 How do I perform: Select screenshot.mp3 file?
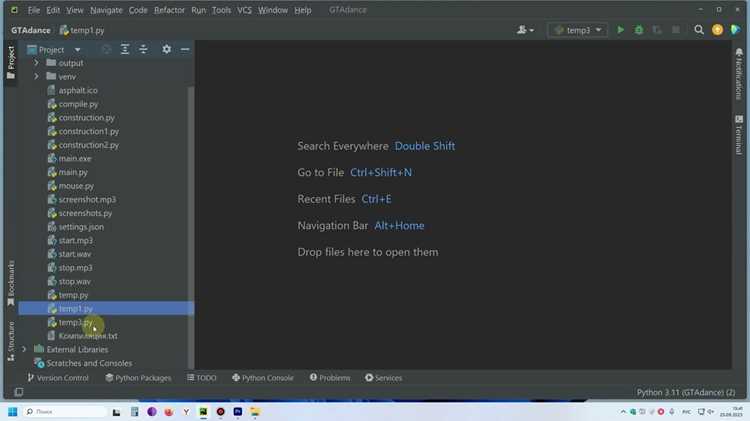pos(87,199)
